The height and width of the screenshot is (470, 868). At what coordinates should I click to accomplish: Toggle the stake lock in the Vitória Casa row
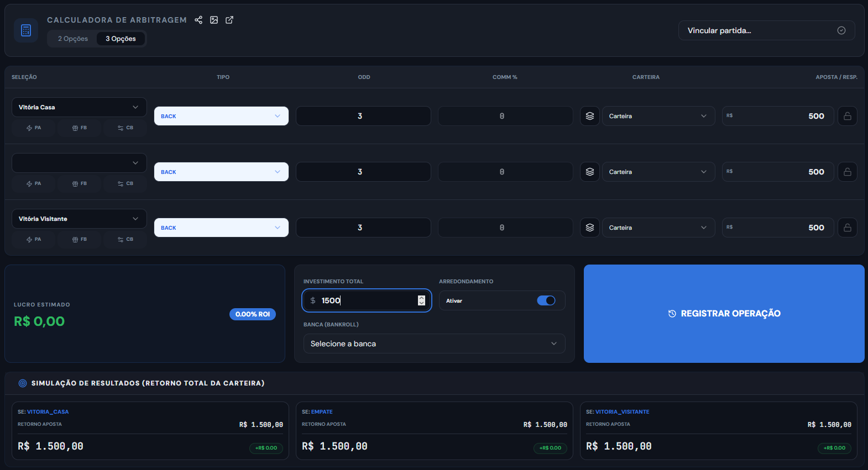pyautogui.click(x=848, y=116)
